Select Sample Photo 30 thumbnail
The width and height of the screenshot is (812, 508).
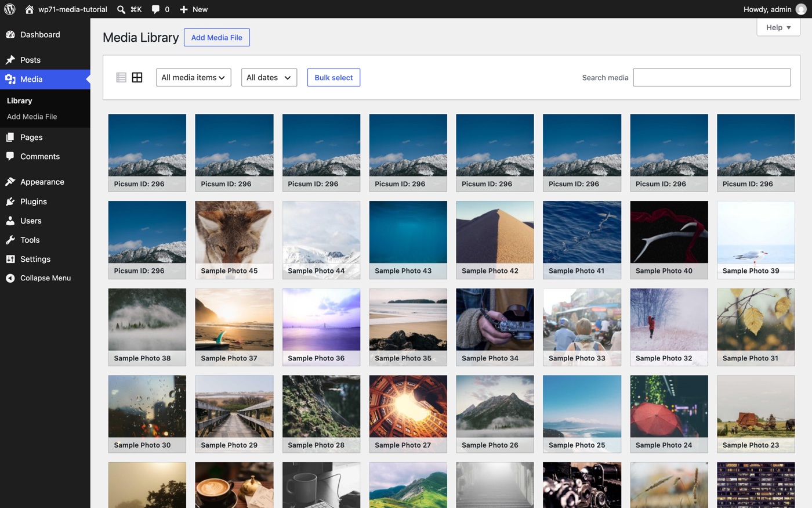(x=147, y=414)
